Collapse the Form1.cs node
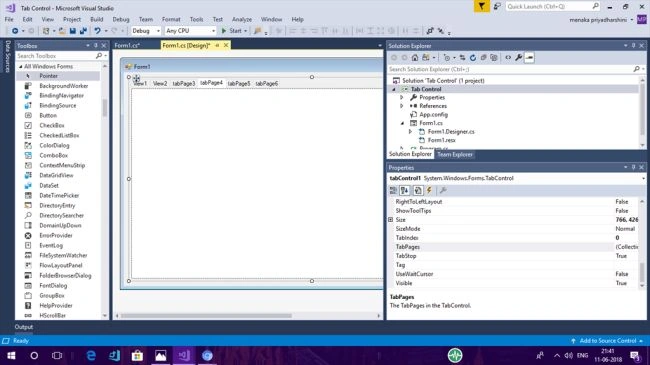The height and width of the screenshot is (365, 650). (x=402, y=123)
